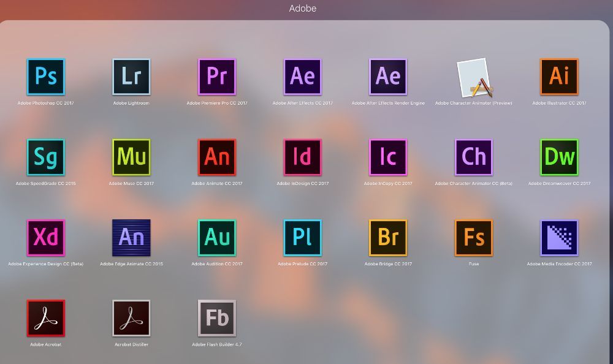Image resolution: width=613 pixels, height=364 pixels.
Task: Launch Adobe Experience Design CC (Beta) icon
Action: 46,238
